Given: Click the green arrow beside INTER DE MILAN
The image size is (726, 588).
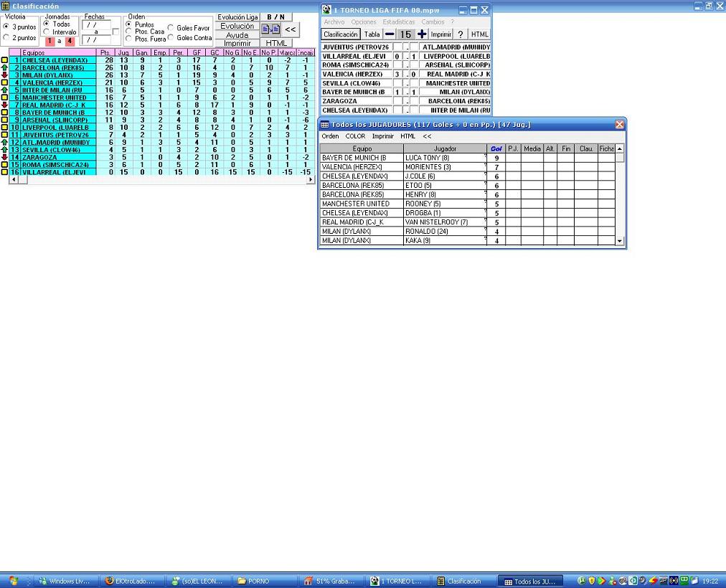Looking at the screenshot, I should tap(4, 90).
